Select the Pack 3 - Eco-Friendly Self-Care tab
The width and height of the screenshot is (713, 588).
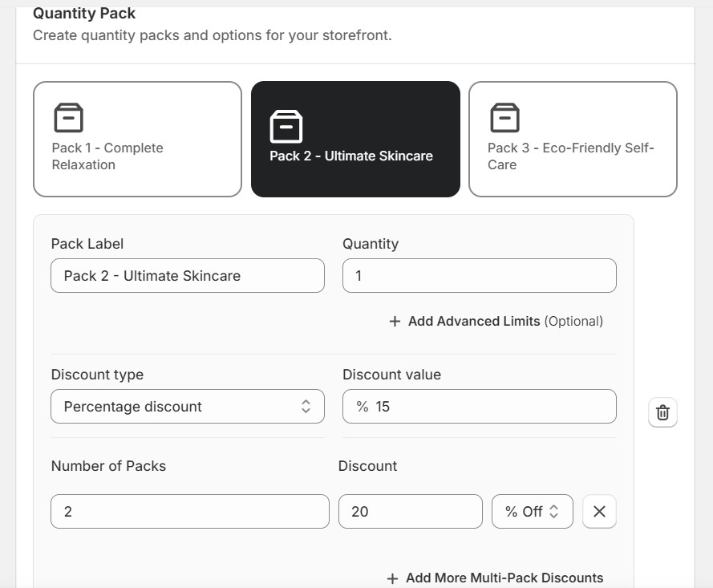point(573,139)
